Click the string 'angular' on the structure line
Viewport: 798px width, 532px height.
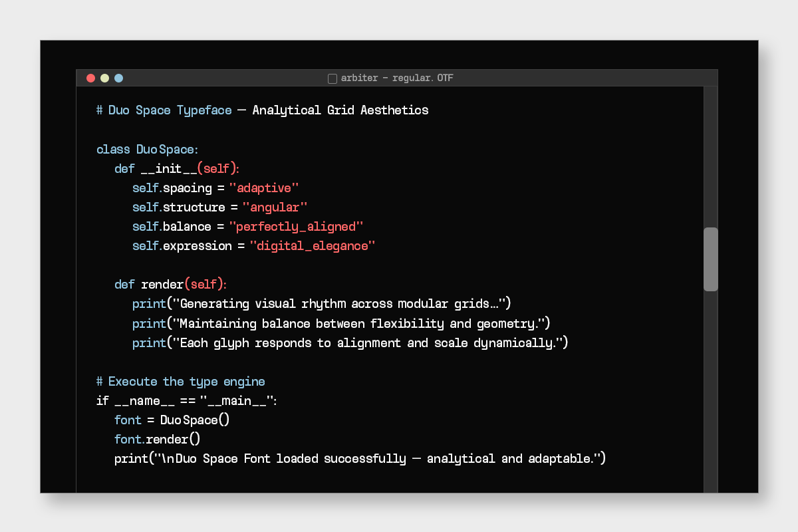[276, 207]
